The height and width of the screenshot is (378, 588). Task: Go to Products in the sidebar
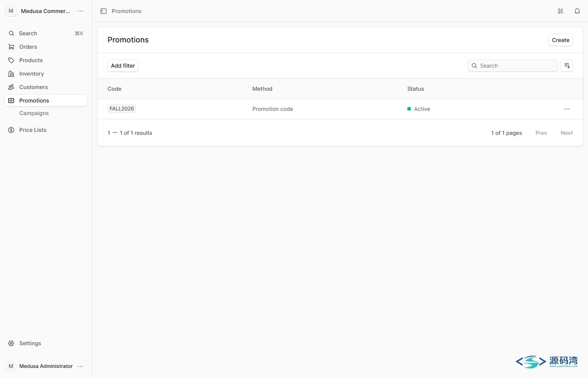pos(46,60)
